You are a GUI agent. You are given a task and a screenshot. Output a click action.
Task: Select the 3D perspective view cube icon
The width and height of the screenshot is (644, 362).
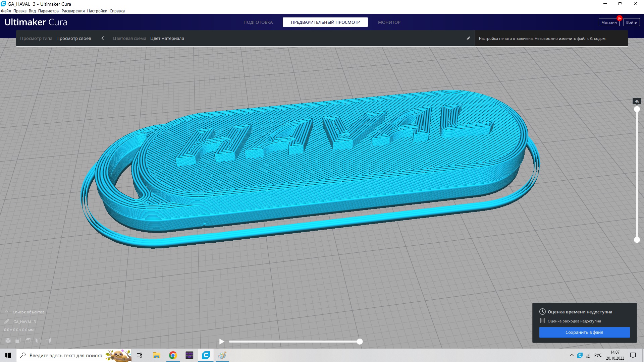coord(8,341)
